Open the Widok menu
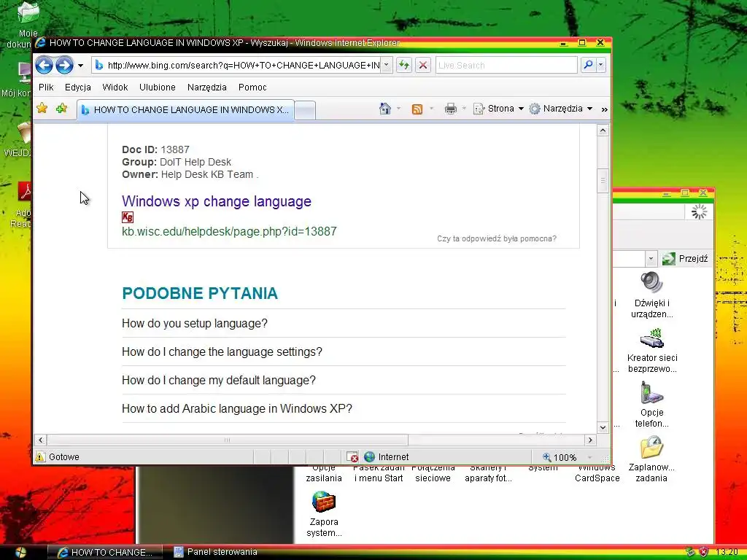Viewport: 747px width, 560px height. tap(115, 87)
